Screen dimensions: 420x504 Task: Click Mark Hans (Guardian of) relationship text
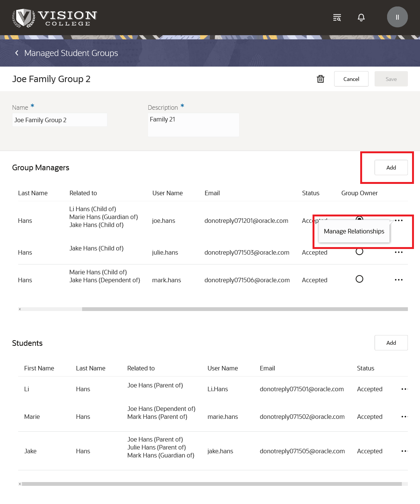click(161, 455)
